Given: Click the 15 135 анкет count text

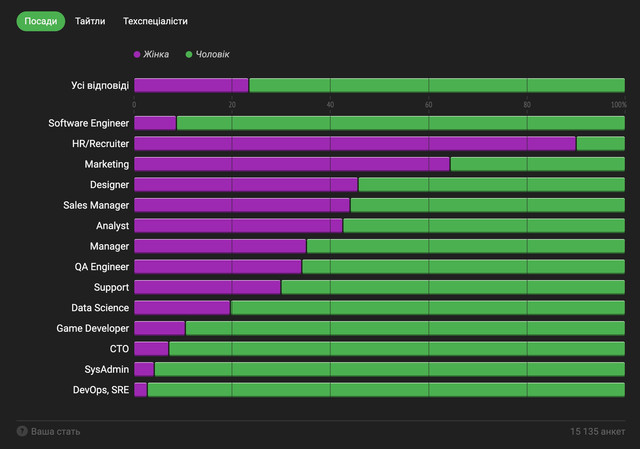Looking at the screenshot, I should tap(597, 431).
